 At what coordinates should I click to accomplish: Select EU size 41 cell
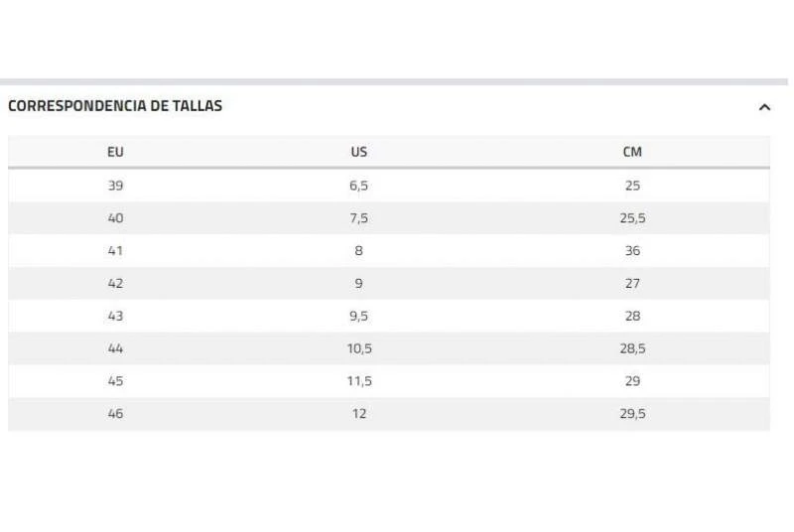(115, 251)
